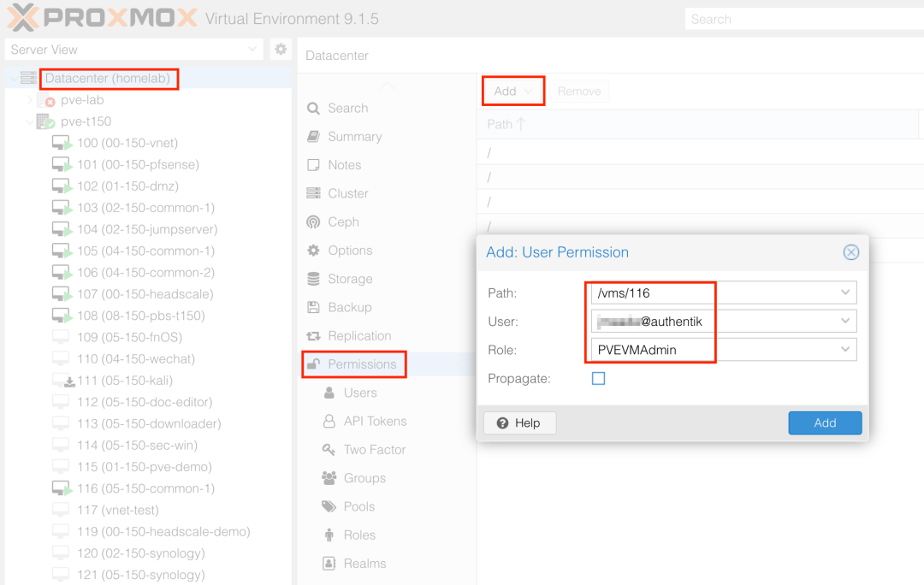Click the gear icon beside Server View
The height and width of the screenshot is (585, 924).
click(281, 50)
